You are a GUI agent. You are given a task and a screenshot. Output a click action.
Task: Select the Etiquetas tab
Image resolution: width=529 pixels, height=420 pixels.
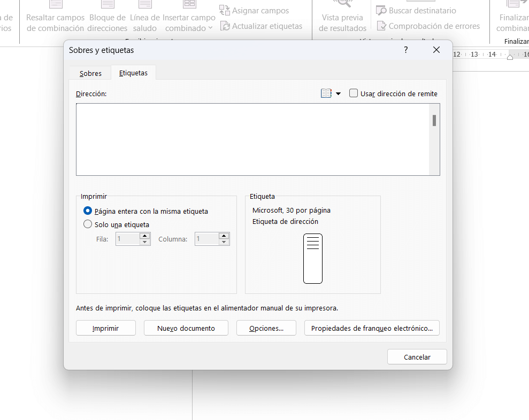coord(133,73)
